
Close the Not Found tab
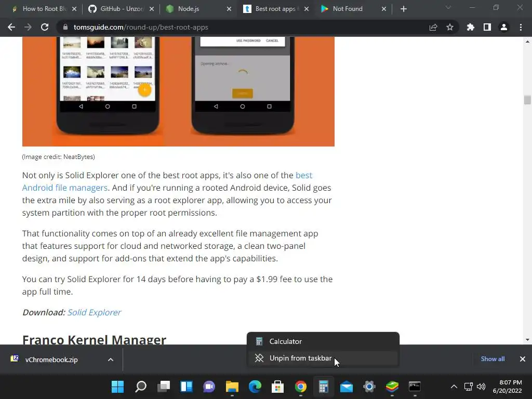(384, 9)
